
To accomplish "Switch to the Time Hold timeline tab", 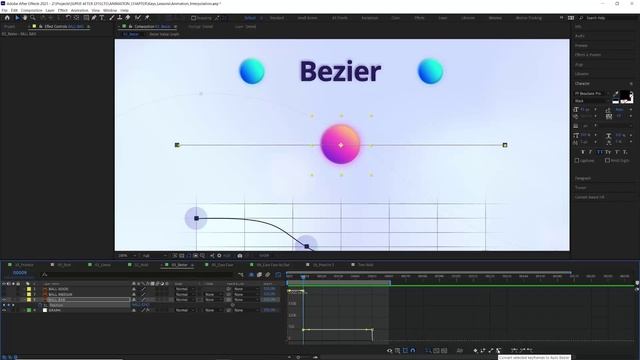I will (x=365, y=265).
